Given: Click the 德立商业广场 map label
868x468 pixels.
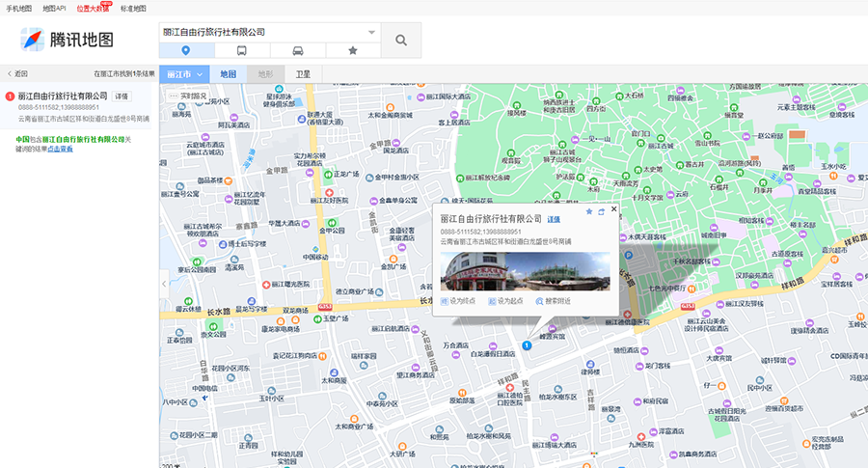Looking at the screenshot, I should click(x=354, y=291).
